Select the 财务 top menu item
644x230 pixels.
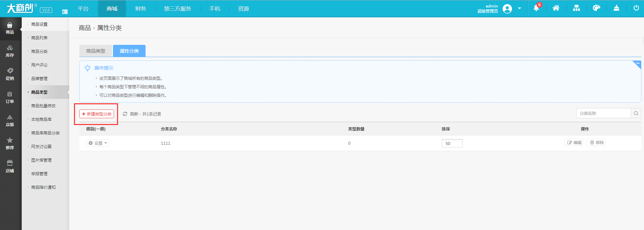[x=140, y=9]
